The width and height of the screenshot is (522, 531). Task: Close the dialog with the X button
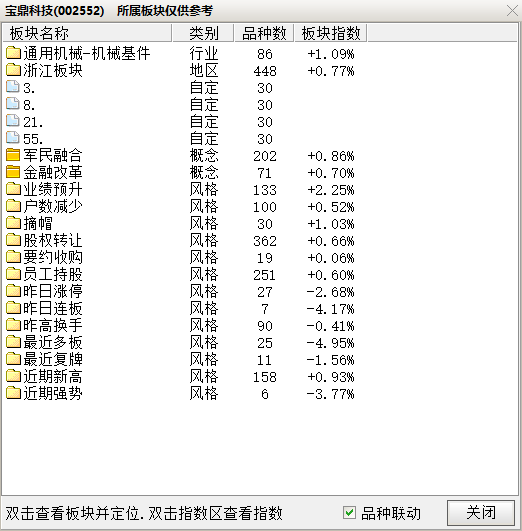tap(513, 10)
